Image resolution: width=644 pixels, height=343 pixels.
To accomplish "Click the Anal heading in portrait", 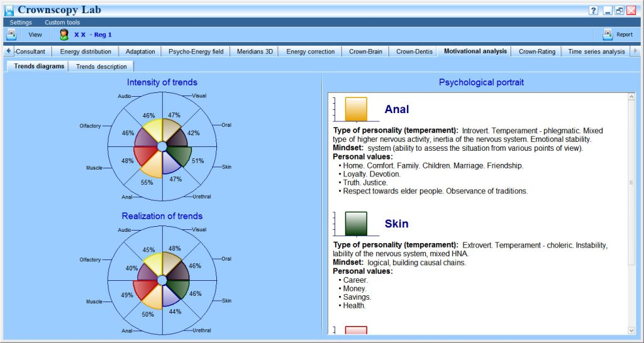I will (x=397, y=109).
